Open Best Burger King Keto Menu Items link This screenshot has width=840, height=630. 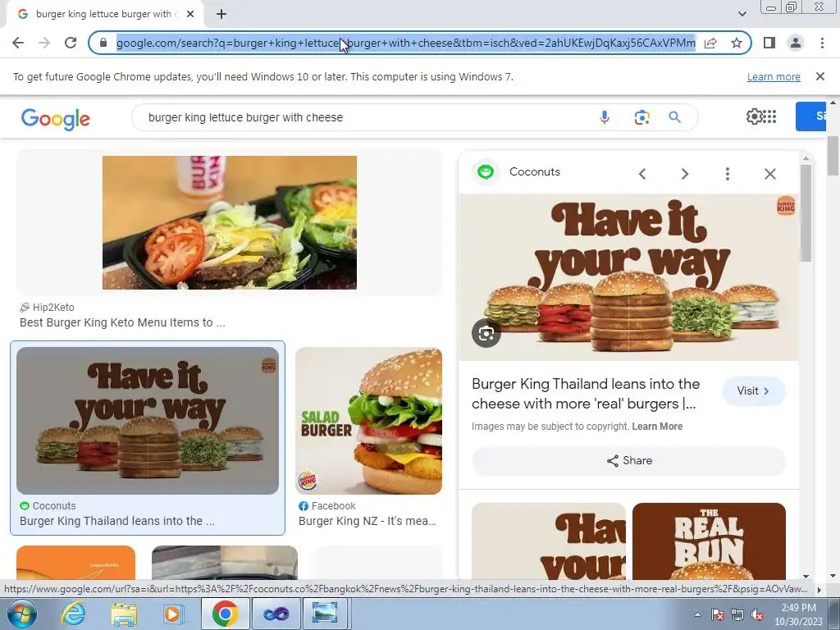[122, 322]
